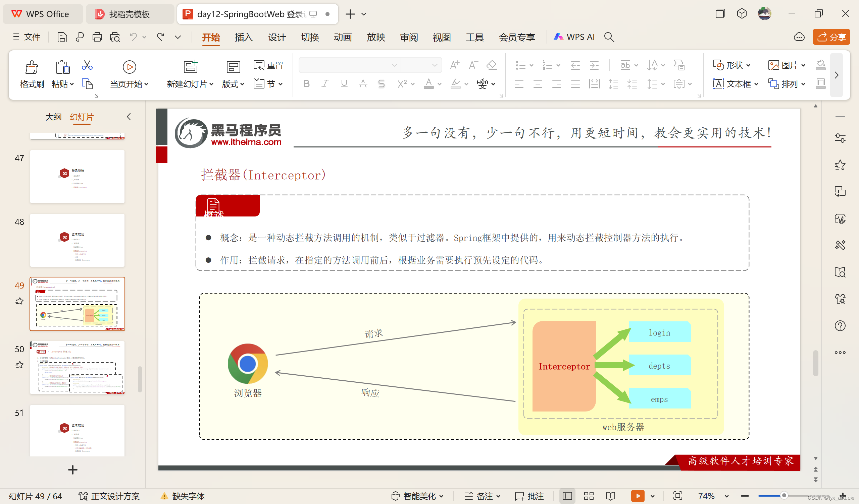This screenshot has height=504, width=859.
Task: Click the New Slide (新建幻灯片) icon
Action: tap(190, 67)
